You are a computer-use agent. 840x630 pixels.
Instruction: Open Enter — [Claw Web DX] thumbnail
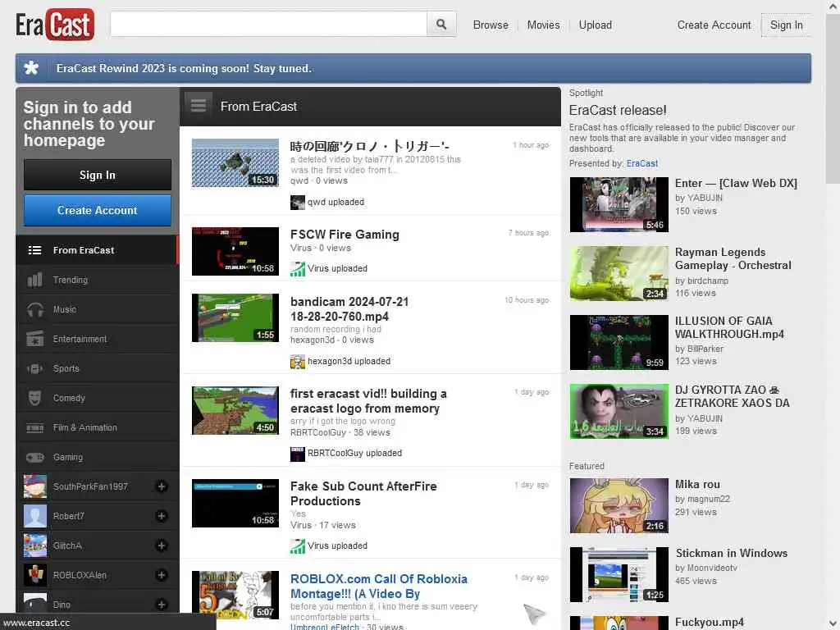point(619,204)
